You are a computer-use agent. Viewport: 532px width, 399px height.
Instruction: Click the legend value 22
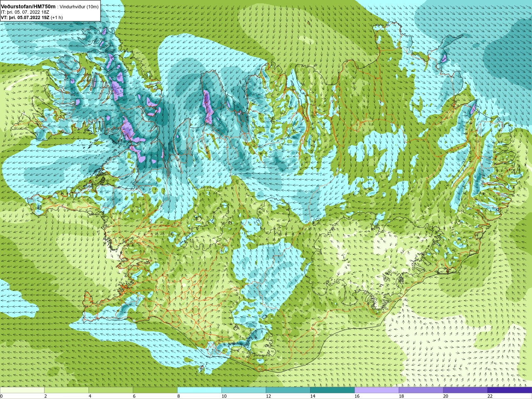coord(490,396)
